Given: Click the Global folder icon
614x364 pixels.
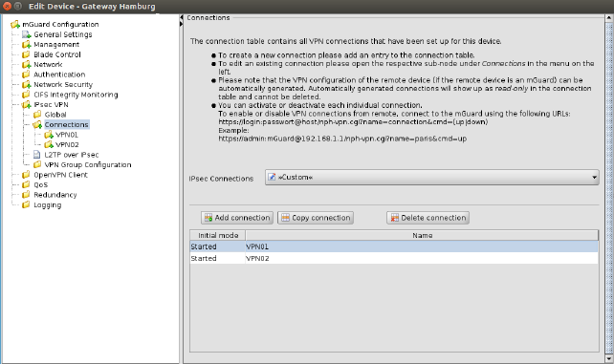Looking at the screenshot, I should click(37, 115).
